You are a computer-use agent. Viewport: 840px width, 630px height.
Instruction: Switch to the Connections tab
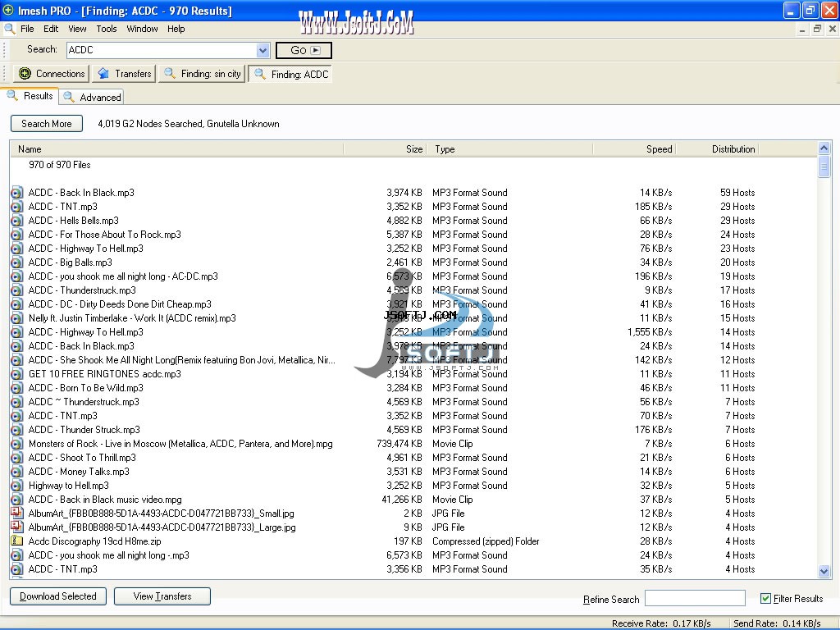click(52, 74)
